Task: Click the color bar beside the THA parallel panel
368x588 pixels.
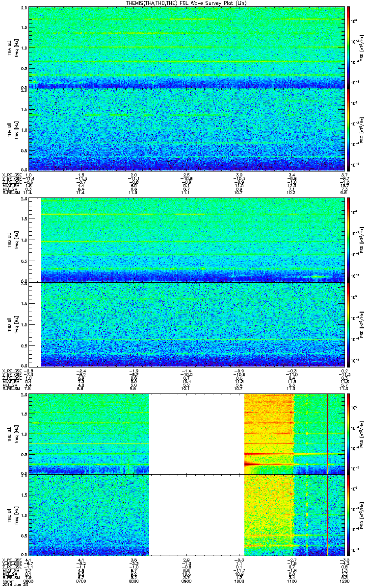Action: [x=348, y=129]
